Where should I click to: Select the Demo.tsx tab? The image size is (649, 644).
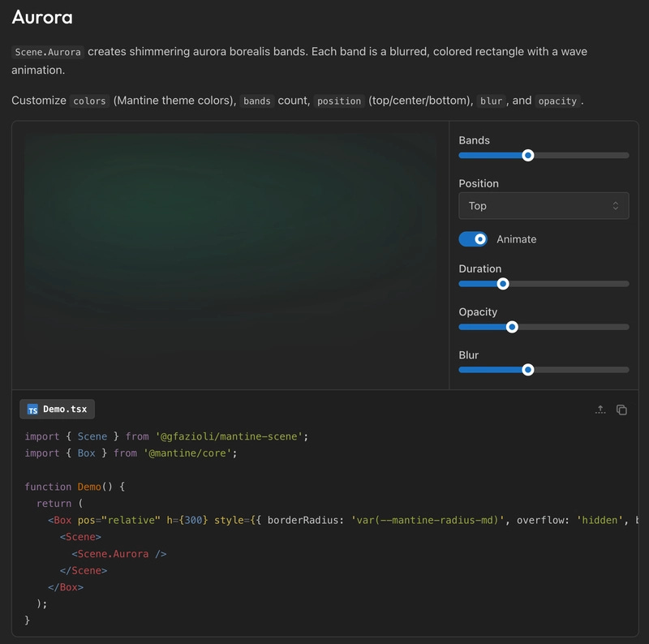(57, 410)
